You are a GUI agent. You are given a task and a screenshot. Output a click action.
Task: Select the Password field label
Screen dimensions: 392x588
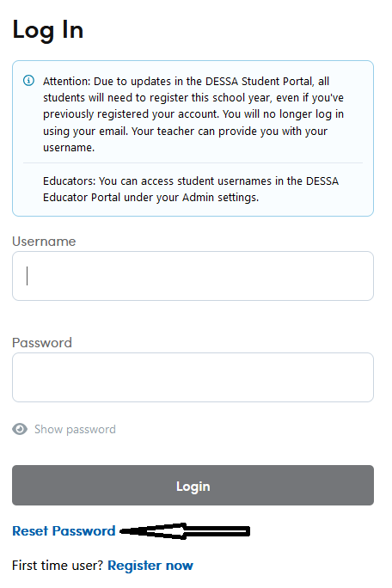42,343
